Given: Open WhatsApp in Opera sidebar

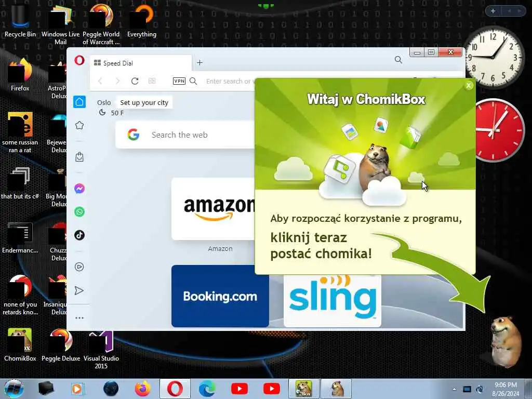Looking at the screenshot, I should point(79,212).
